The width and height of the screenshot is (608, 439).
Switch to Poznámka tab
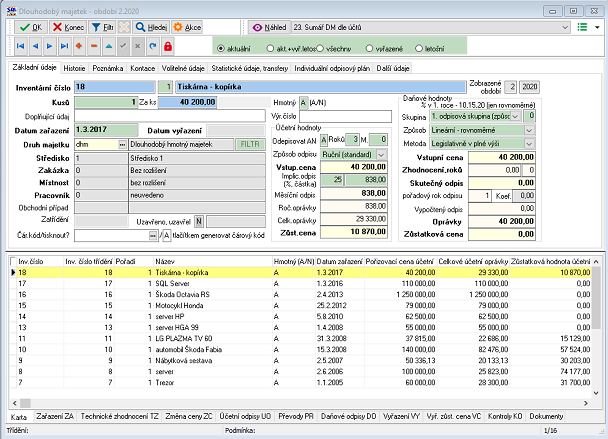tap(107, 68)
